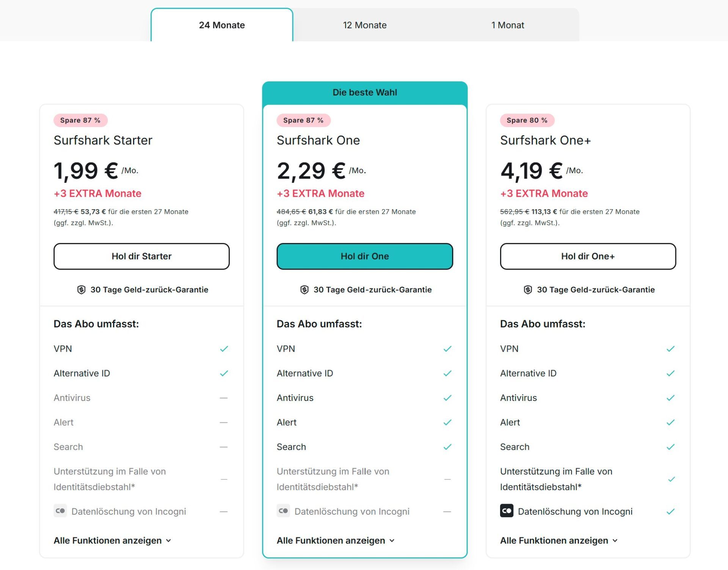Screen dimensions: 728x570
Task: Switch to the 12 Monate tab
Action: click(x=364, y=25)
